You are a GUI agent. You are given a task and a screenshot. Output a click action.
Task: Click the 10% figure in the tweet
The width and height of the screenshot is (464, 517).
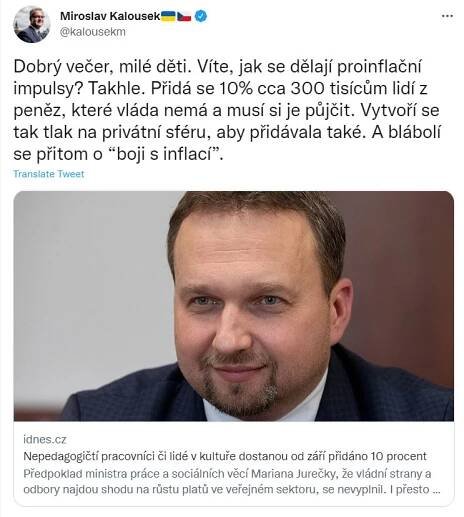(x=236, y=89)
